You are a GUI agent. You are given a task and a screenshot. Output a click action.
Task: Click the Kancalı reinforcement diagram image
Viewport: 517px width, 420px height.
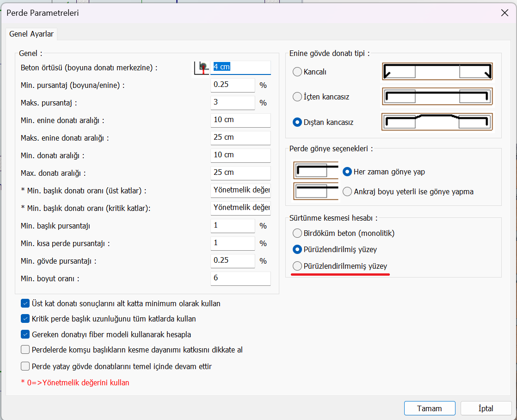click(x=437, y=72)
